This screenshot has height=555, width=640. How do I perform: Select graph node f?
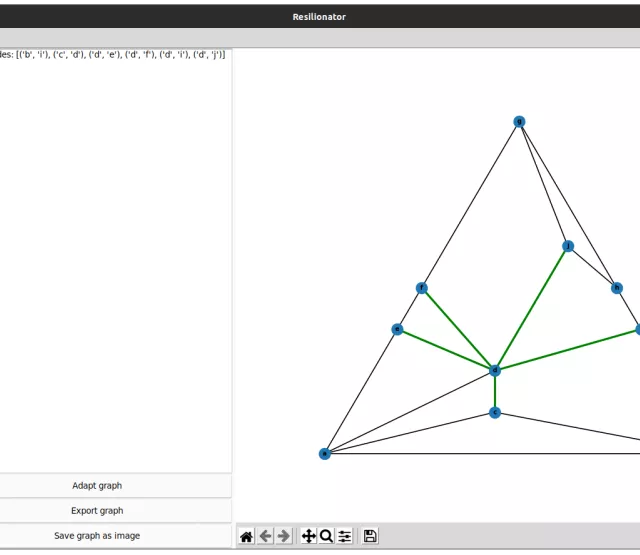point(422,288)
